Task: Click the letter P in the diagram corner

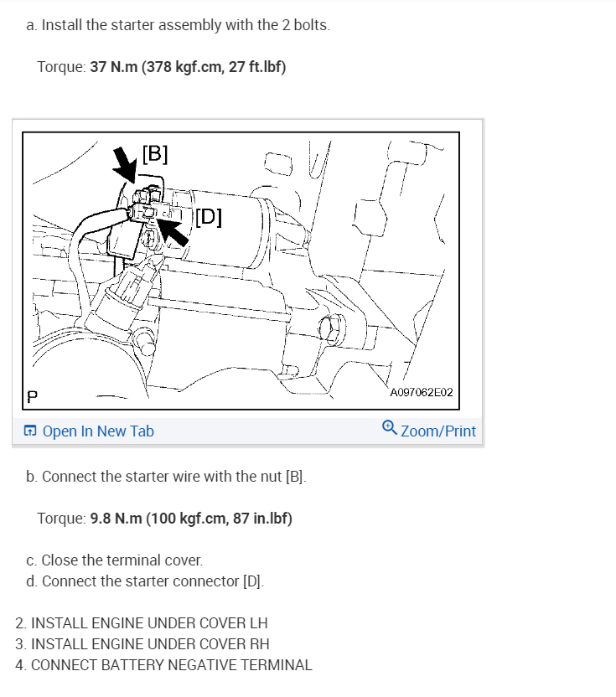Action: point(33,396)
